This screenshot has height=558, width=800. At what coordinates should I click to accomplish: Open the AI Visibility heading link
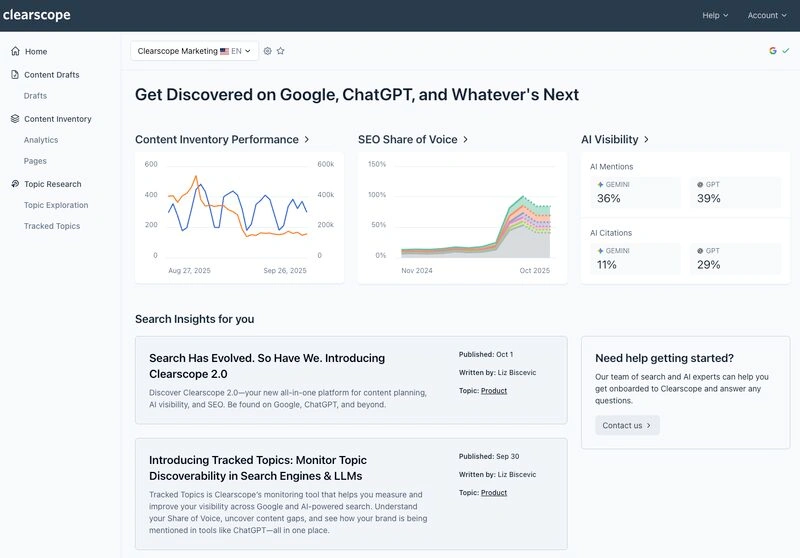610,139
